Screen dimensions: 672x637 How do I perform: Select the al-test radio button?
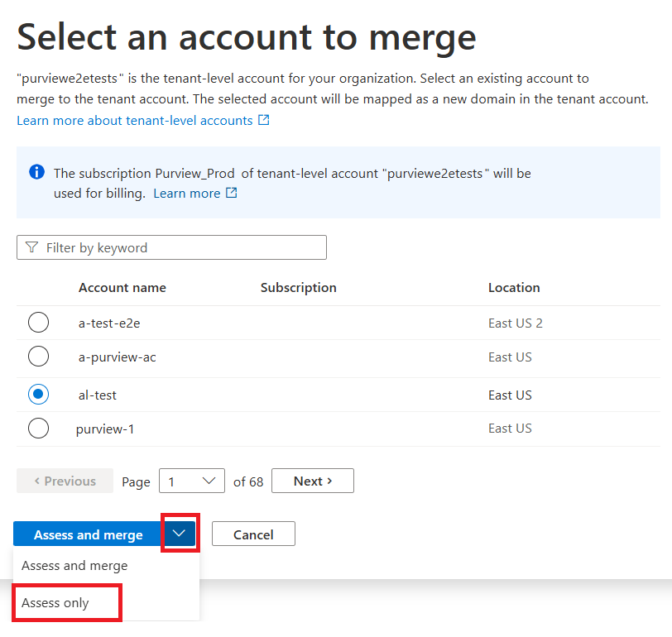pyautogui.click(x=38, y=395)
